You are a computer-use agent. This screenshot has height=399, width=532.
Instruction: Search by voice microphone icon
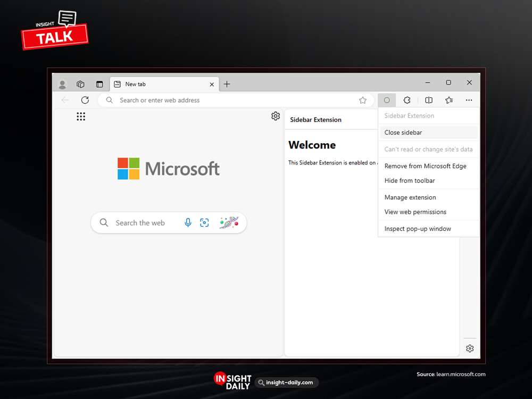pyautogui.click(x=188, y=223)
